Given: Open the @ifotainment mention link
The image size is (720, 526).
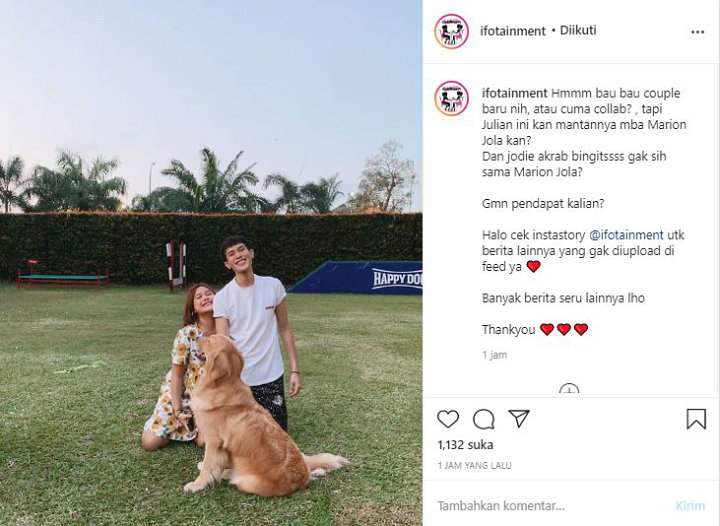Looking at the screenshot, I should (626, 235).
